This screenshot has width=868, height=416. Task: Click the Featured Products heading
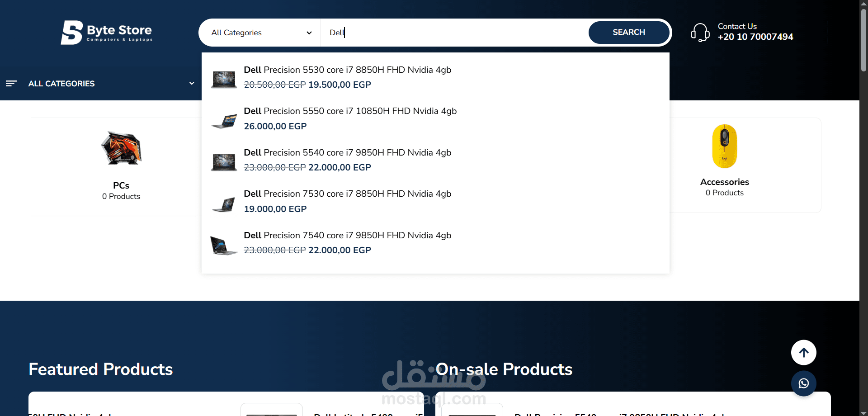(x=101, y=369)
